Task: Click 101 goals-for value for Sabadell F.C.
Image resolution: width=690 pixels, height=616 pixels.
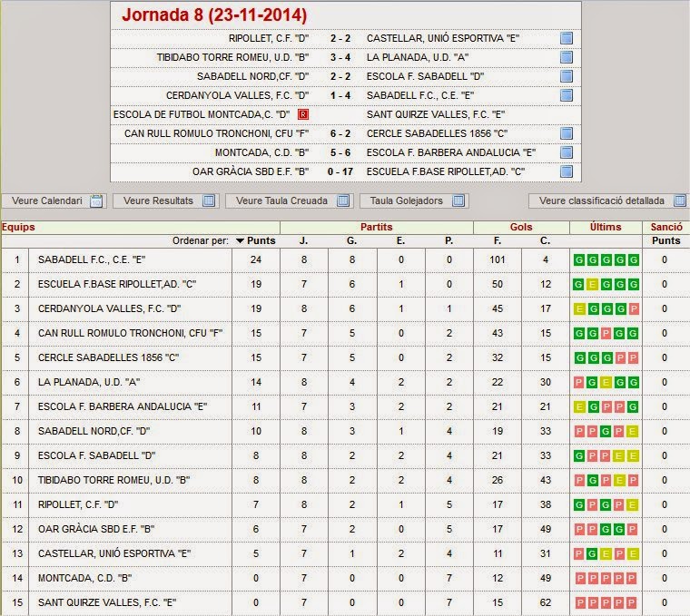Action: [498, 259]
